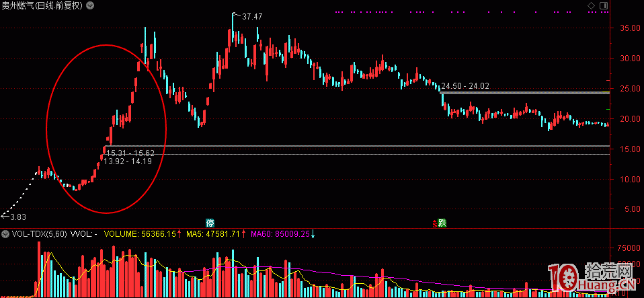Open dropdown icon beside VOL-TDX indicator
644x298 pixels.
pyautogui.click(x=5, y=234)
